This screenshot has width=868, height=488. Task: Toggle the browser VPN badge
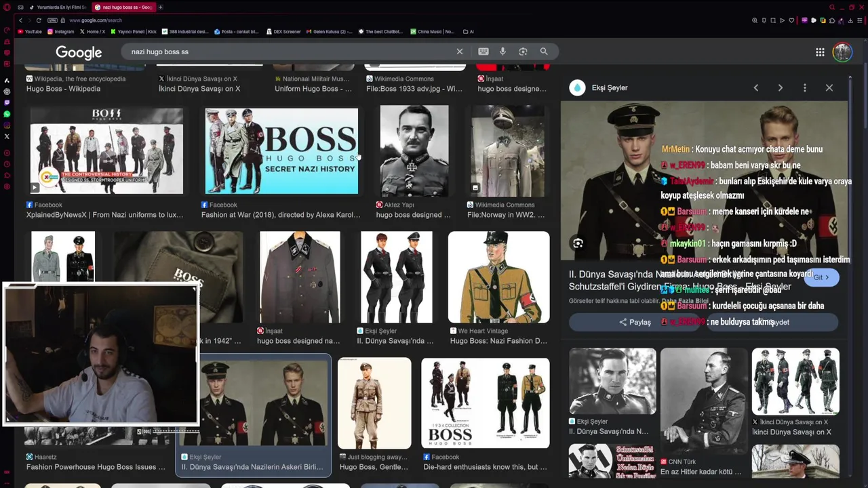pyautogui.click(x=52, y=20)
